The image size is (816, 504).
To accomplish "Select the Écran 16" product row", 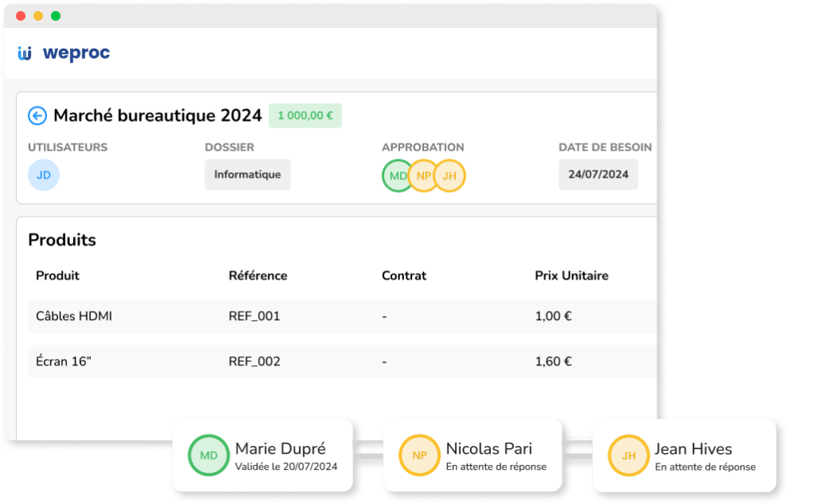I will [x=64, y=361].
